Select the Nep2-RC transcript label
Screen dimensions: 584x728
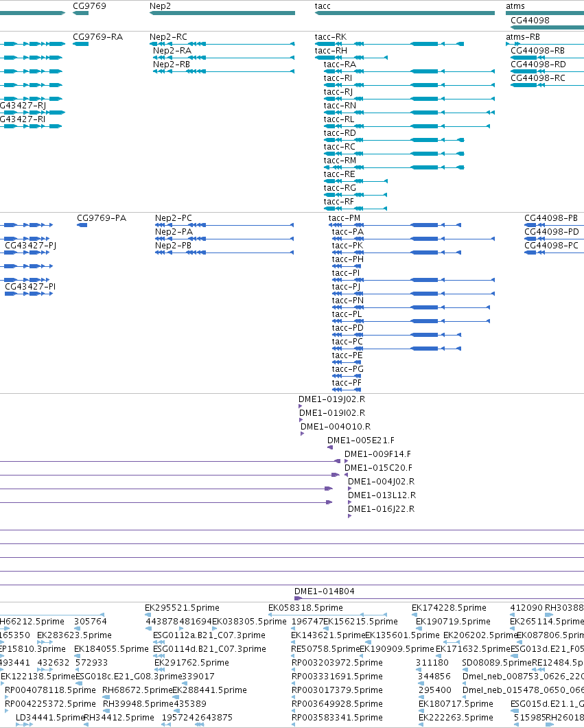click(169, 36)
